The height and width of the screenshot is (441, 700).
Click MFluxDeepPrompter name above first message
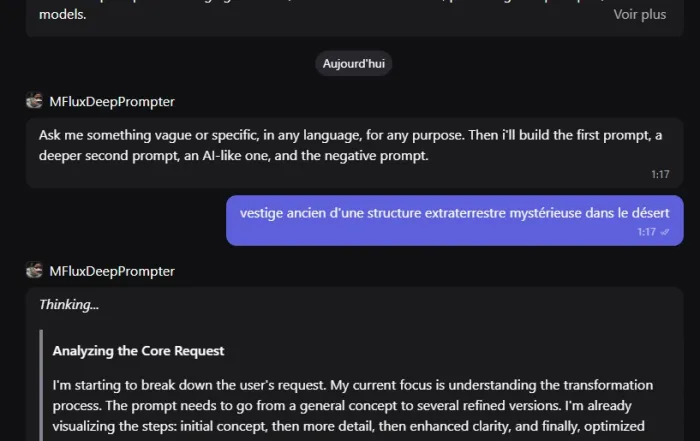click(112, 101)
